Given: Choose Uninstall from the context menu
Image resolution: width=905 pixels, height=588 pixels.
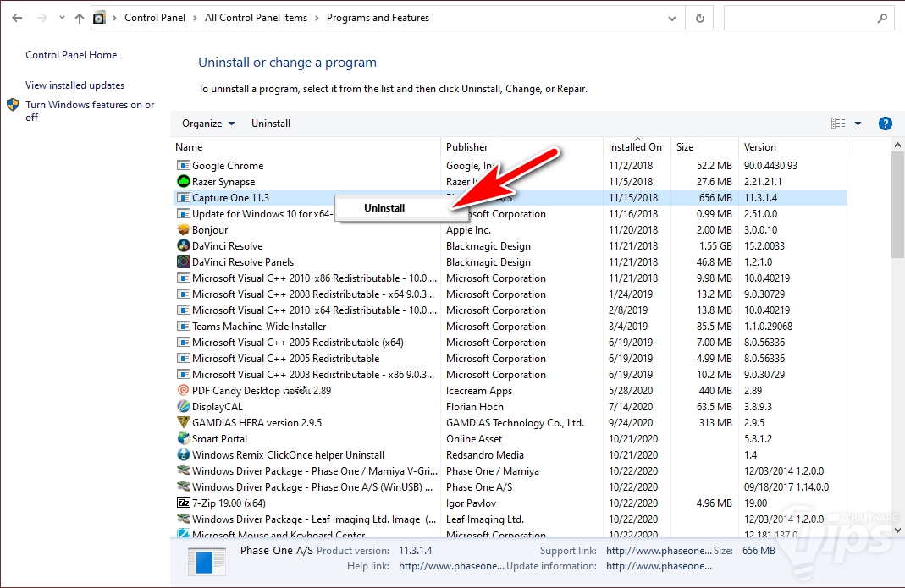Looking at the screenshot, I should (x=384, y=208).
